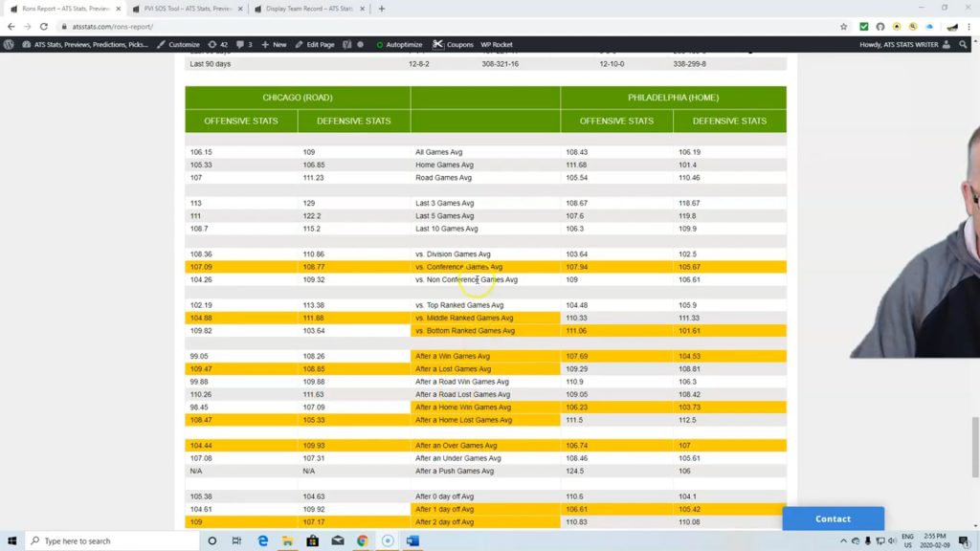
Task: Open Word from the Windows taskbar
Action: point(412,541)
